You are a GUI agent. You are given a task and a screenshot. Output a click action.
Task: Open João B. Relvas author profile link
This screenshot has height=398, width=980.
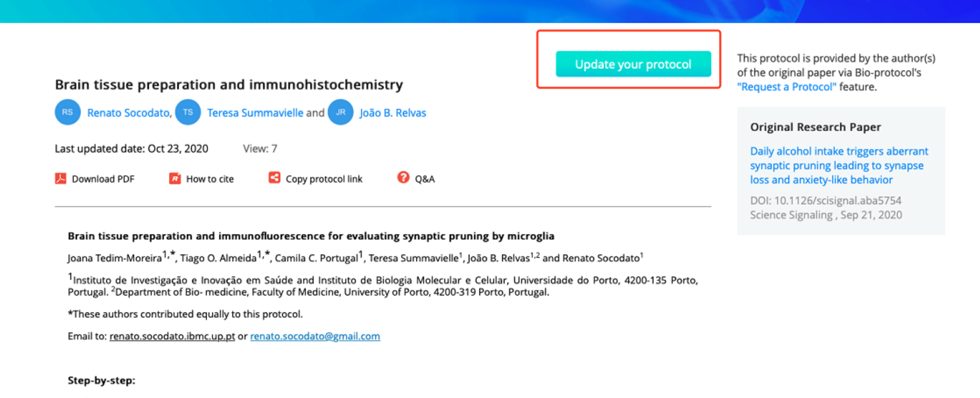(x=393, y=113)
